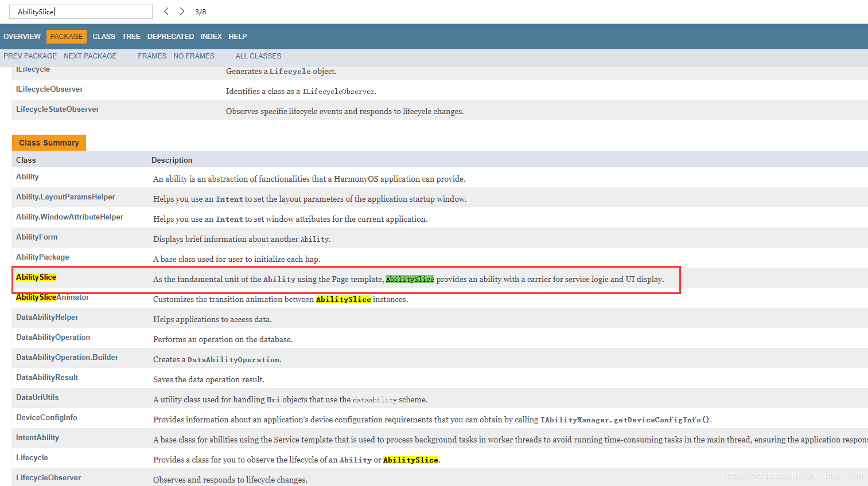Open Ability.WindowAttributeHelper class link
Screen dimensions: 868x486
click(x=69, y=217)
